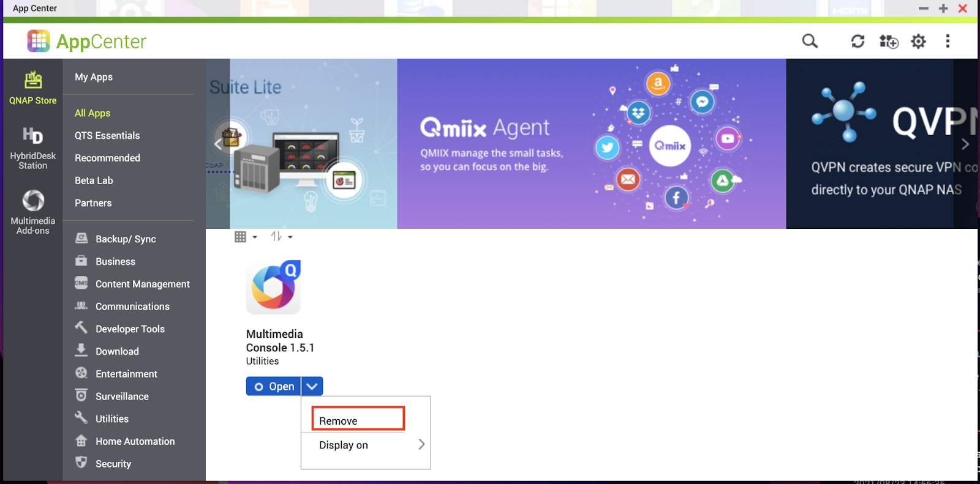Click the Multimedia Console app icon
The width and height of the screenshot is (980, 484).
(x=274, y=288)
